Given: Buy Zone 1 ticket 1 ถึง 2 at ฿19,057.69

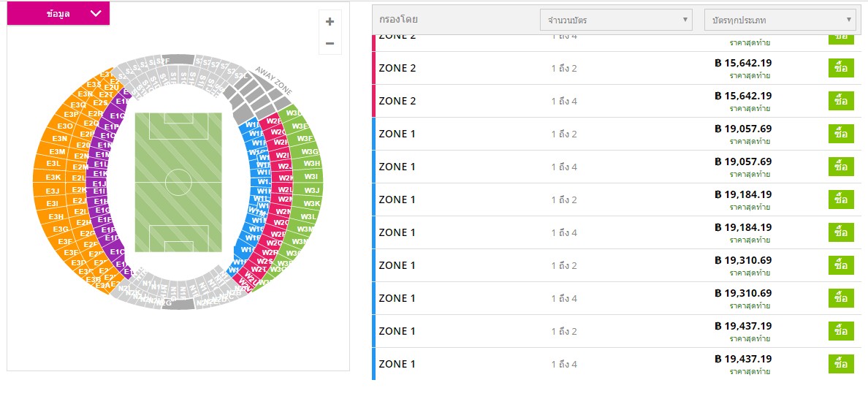Looking at the screenshot, I should tap(840, 134).
